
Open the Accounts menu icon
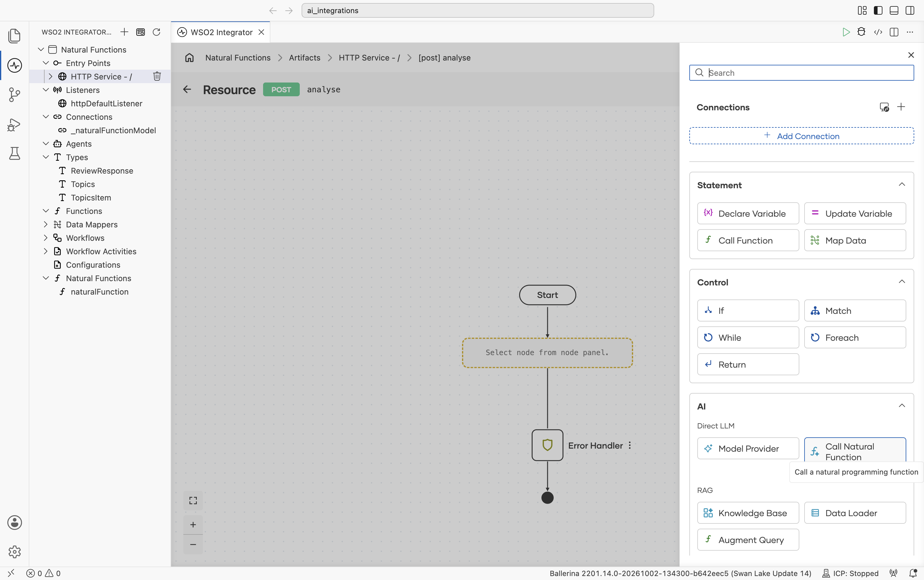tap(14, 523)
